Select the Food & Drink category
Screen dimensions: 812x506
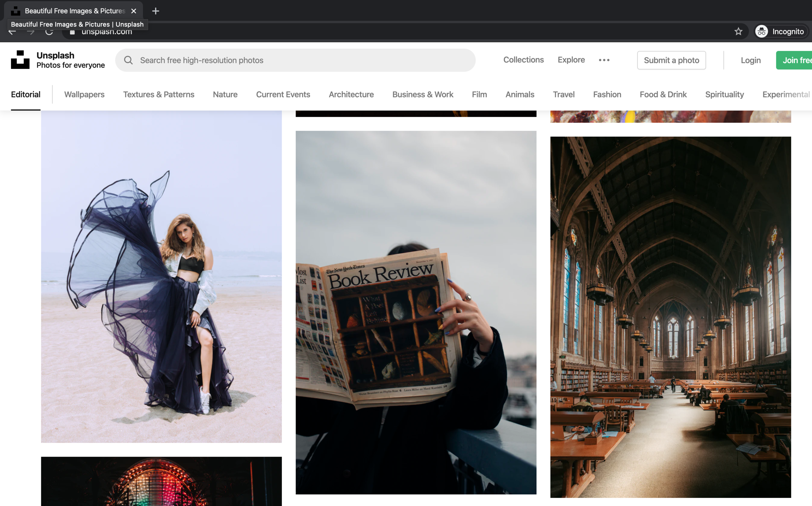(x=663, y=94)
